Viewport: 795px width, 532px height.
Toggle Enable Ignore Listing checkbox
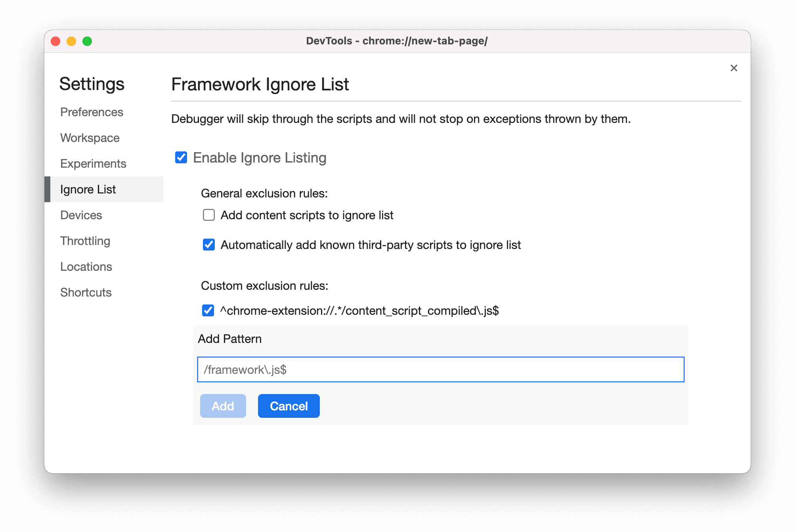[x=182, y=157]
